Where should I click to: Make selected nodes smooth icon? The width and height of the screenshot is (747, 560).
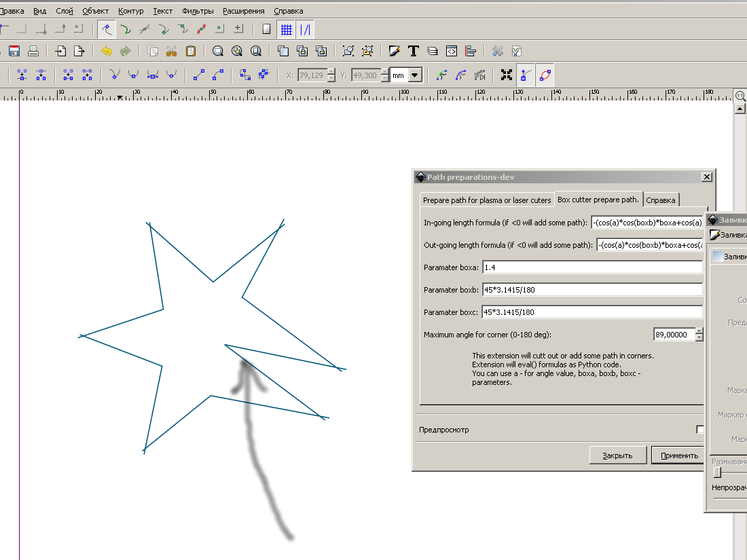pos(133,75)
